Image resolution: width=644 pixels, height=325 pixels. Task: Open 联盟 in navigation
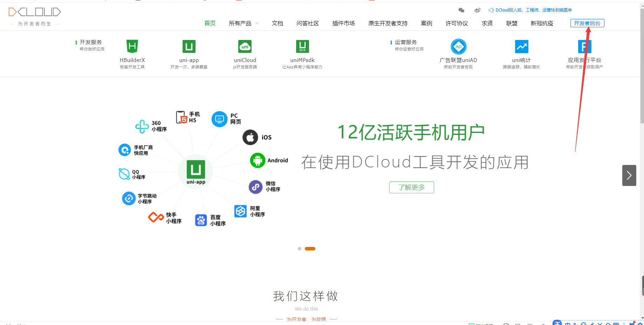[x=512, y=23]
